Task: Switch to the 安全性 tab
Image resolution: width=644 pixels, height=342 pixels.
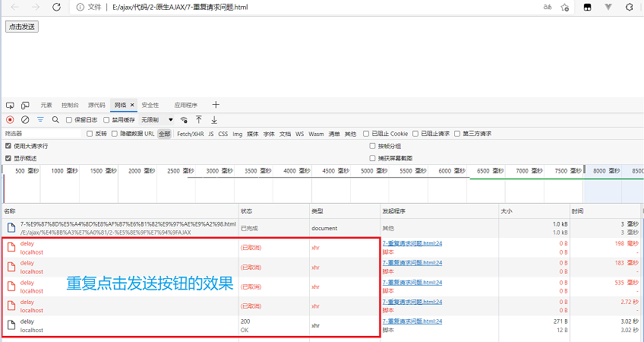Action: point(150,105)
